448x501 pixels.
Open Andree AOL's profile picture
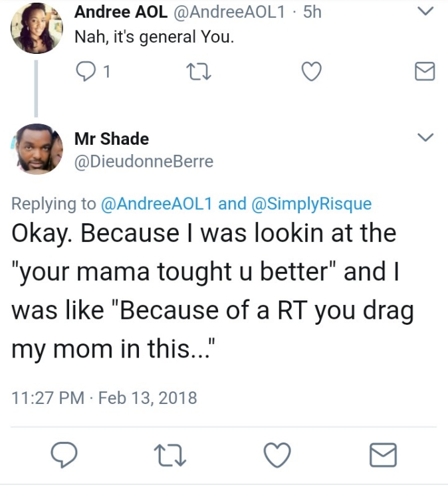[37, 29]
